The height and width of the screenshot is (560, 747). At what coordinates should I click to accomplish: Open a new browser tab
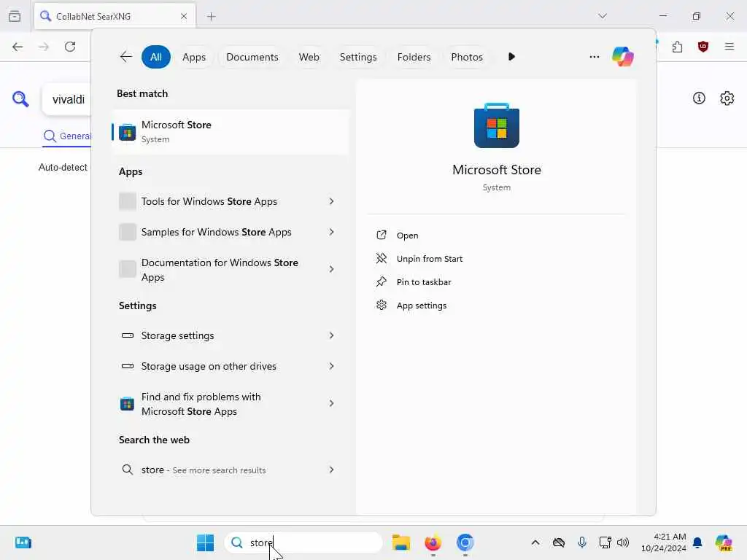(212, 16)
